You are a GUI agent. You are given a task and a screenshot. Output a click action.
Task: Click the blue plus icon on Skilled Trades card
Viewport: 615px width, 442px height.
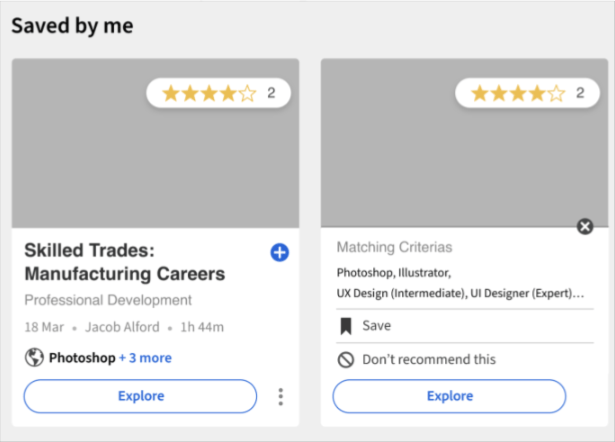(x=280, y=253)
